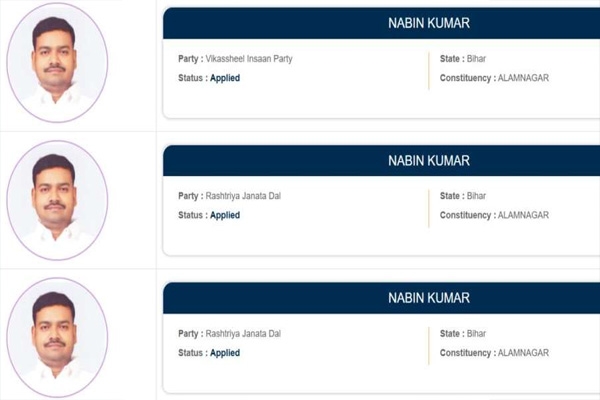Click State Bihar in the third card
The height and width of the screenshot is (400, 600).
click(474, 334)
